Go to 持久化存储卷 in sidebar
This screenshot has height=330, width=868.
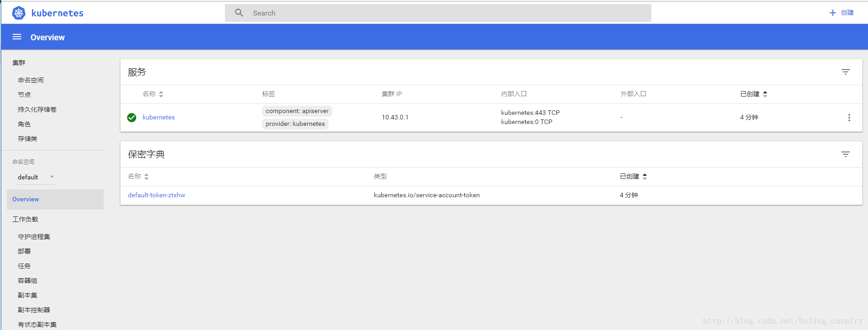click(x=37, y=109)
